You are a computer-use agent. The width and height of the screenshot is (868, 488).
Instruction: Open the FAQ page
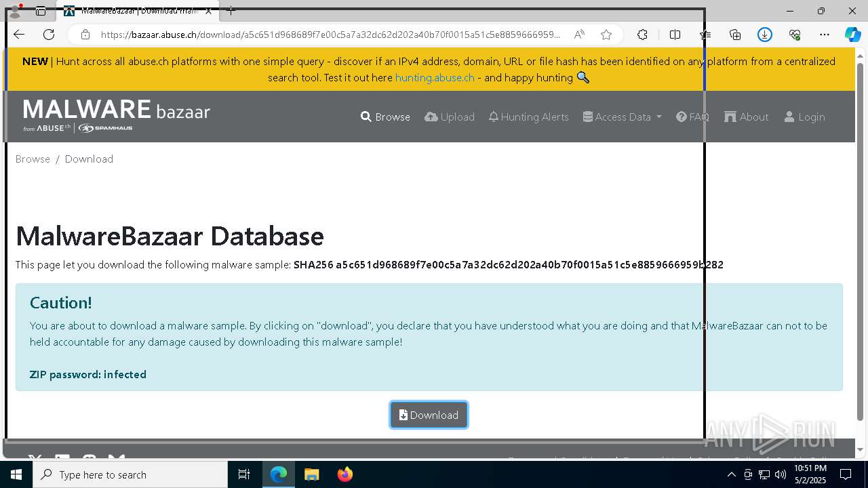[x=692, y=117]
